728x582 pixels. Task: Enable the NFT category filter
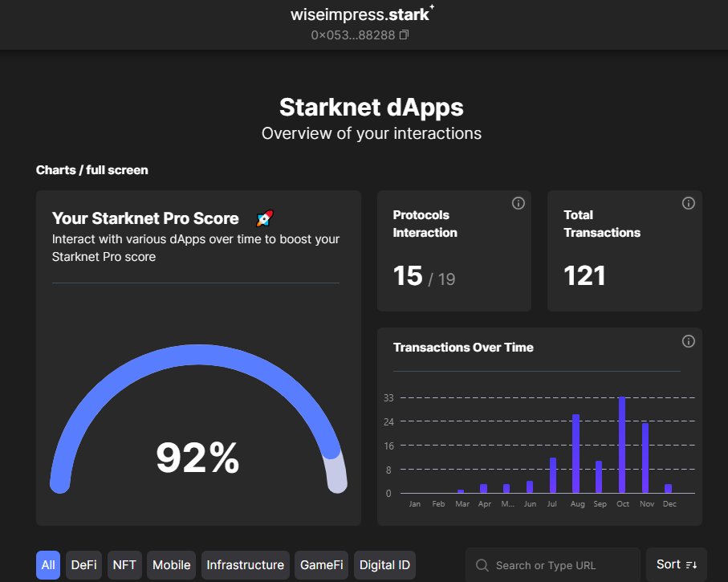point(124,565)
